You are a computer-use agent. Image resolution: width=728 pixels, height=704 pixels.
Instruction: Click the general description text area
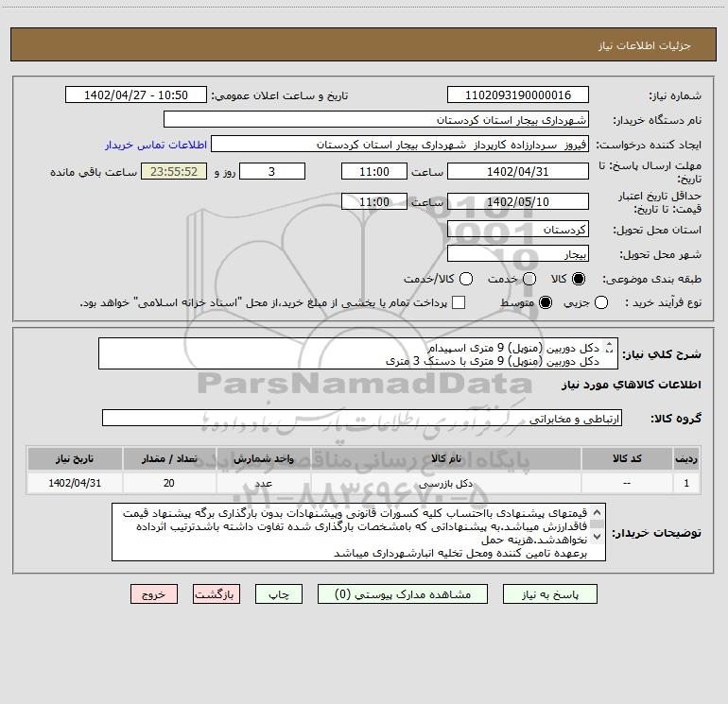358,353
